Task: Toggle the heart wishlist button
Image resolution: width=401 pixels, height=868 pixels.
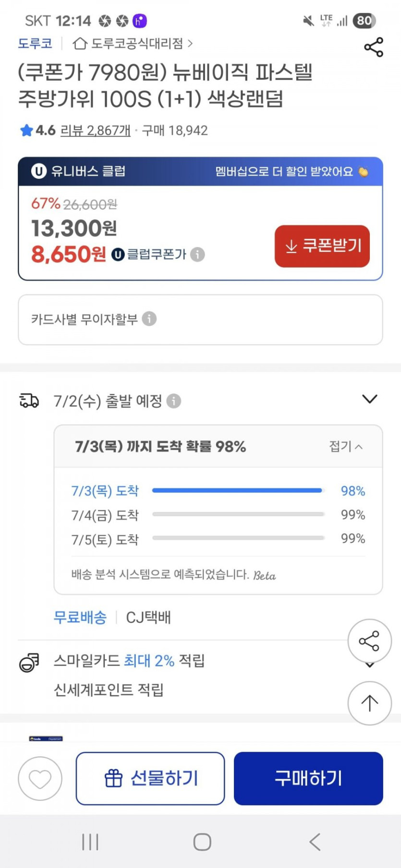Action: click(40, 778)
